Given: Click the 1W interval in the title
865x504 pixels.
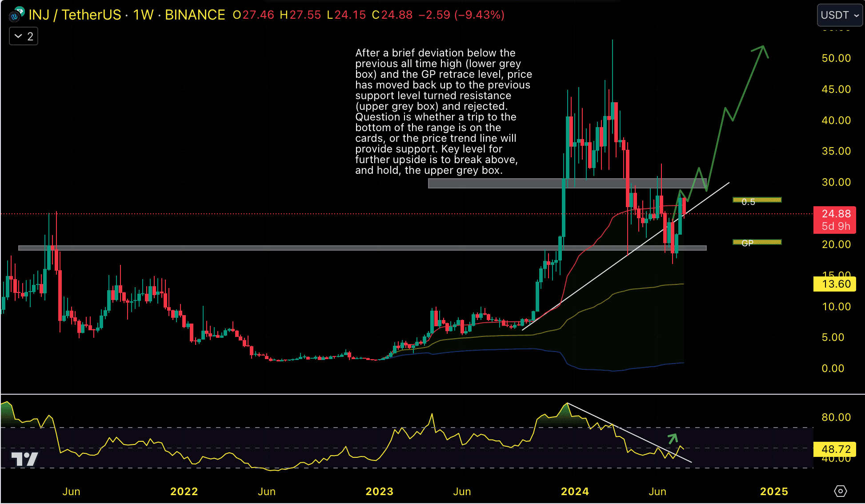Looking at the screenshot, I should point(143,15).
